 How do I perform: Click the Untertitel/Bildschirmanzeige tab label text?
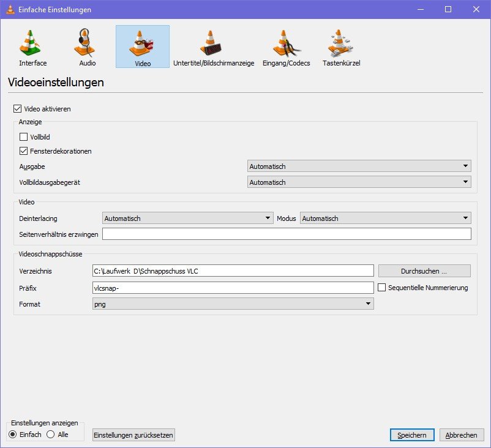coord(214,63)
